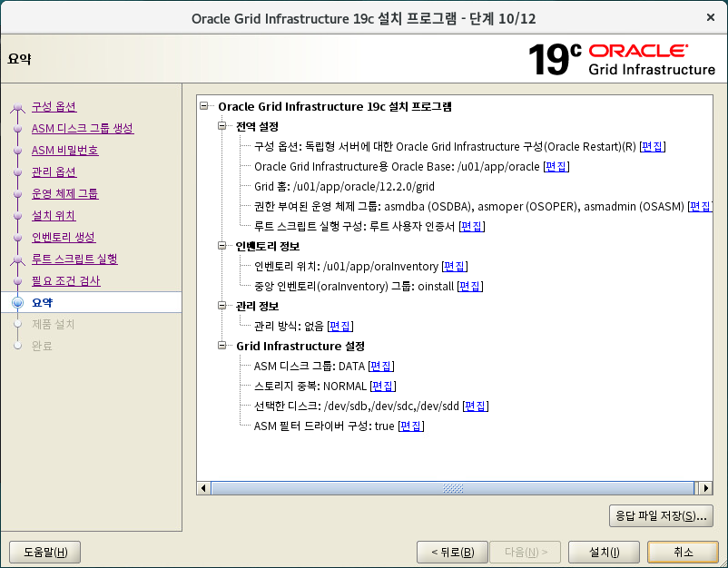Image resolution: width=728 pixels, height=568 pixels.
Task: Edit the ASM 디스크 그룹 DATA setting
Action: click(381, 367)
